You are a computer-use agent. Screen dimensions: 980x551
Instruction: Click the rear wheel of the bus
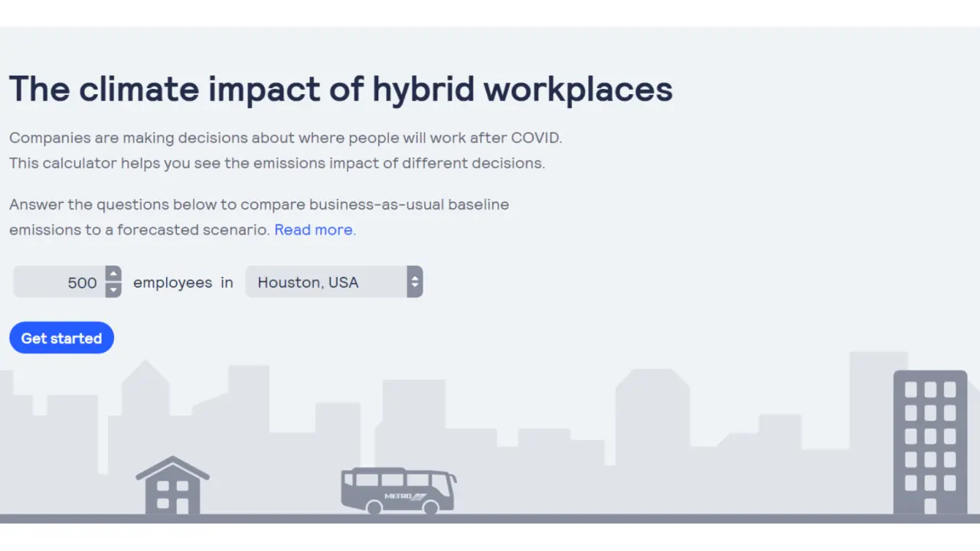pyautogui.click(x=374, y=507)
